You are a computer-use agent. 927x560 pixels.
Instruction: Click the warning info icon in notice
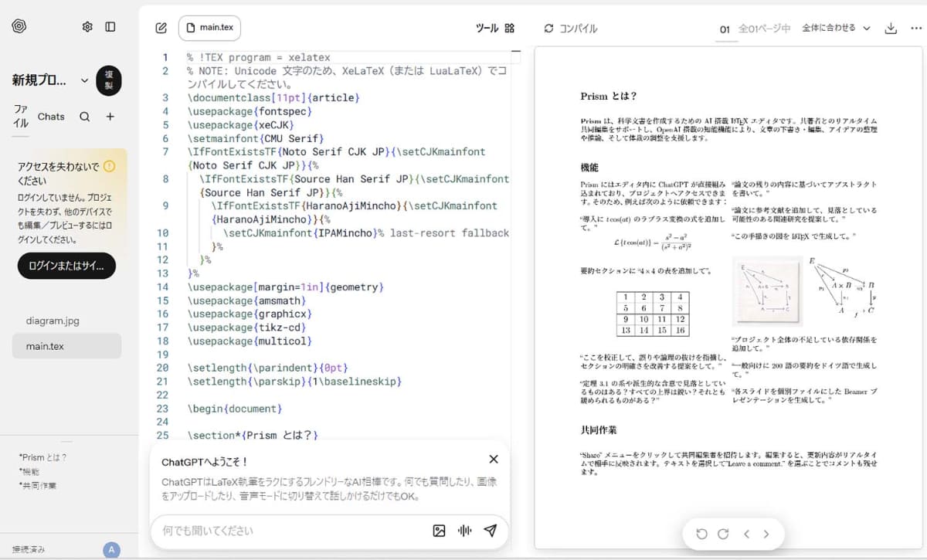(109, 166)
